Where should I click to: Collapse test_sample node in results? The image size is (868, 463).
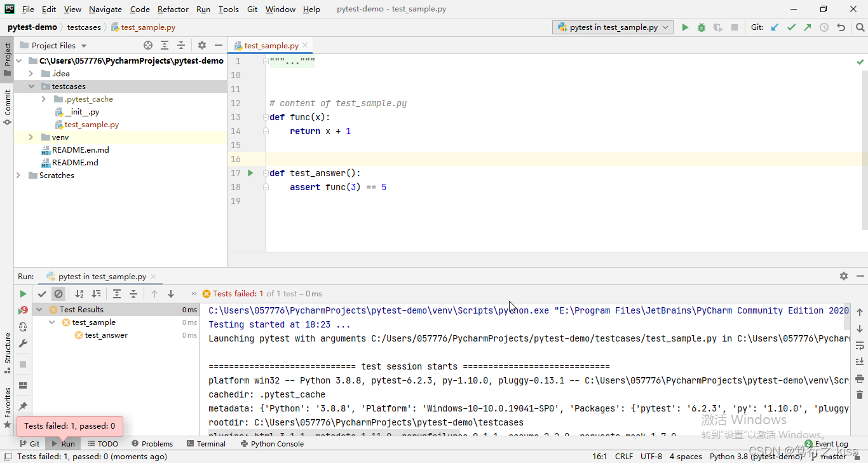(52, 322)
